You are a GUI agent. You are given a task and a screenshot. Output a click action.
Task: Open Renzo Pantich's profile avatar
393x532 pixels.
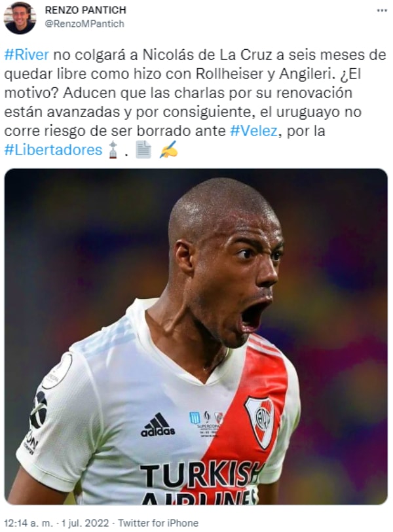pos(20,18)
